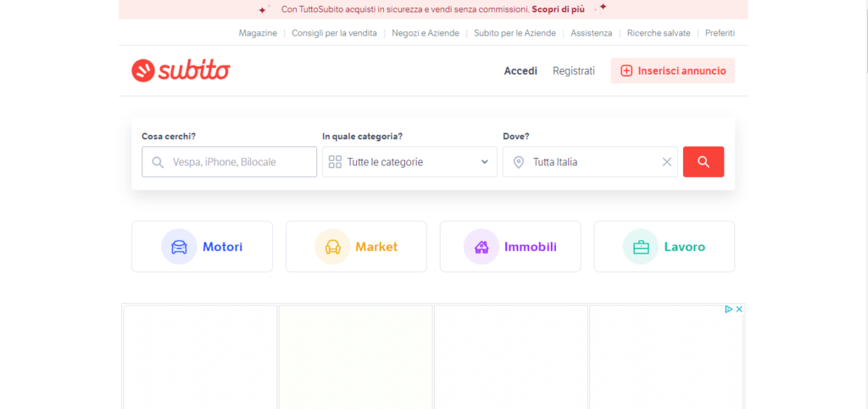Click the Accedi link
This screenshot has width=868, height=409.
pos(520,71)
